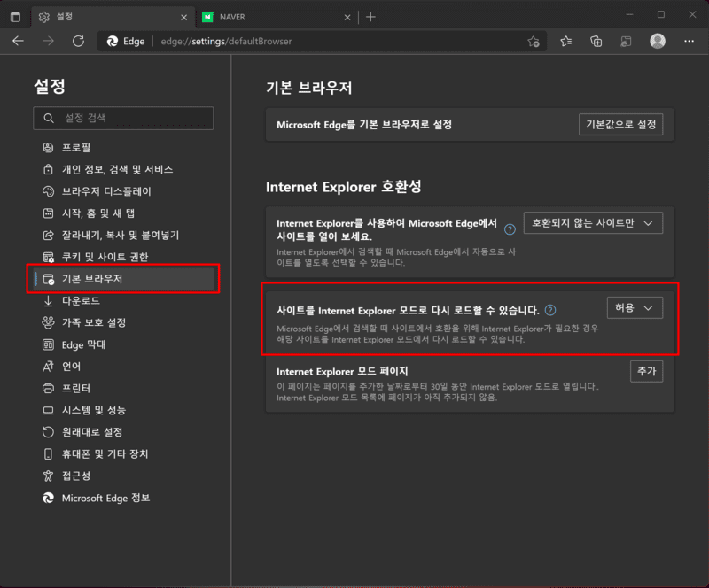Open 휴대폰 및 기타 장치 settings
The width and height of the screenshot is (709, 588).
click(x=123, y=453)
